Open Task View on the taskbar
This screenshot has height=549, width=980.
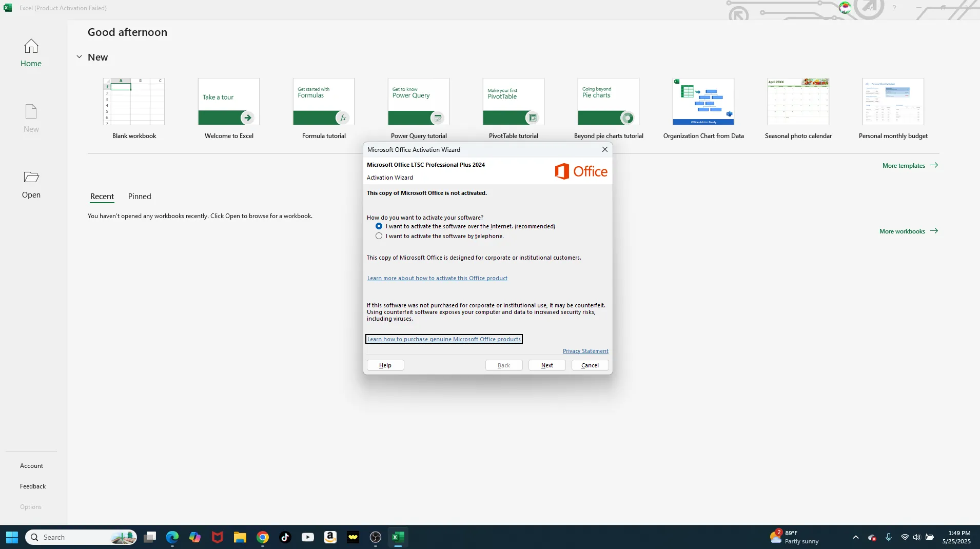tap(150, 537)
